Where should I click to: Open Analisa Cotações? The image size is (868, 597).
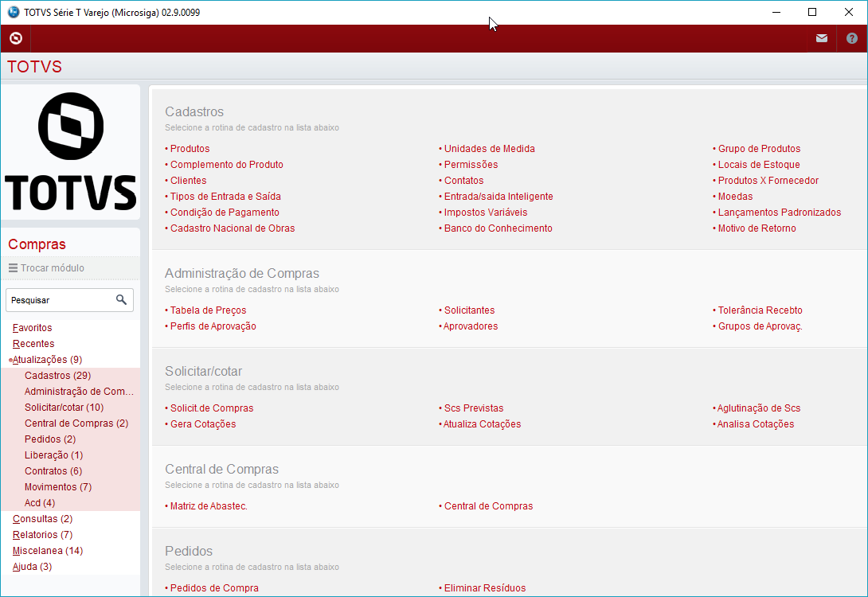756,424
